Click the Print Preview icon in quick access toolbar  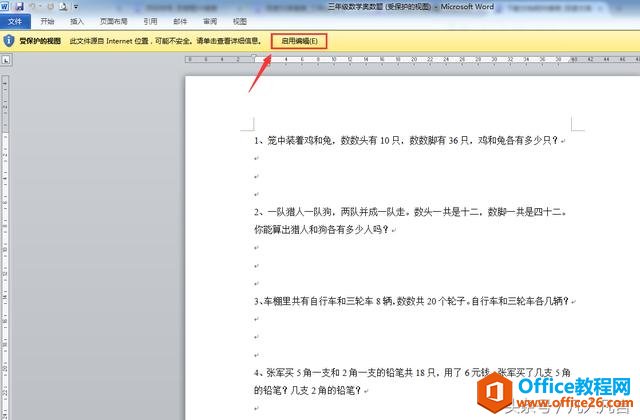[63, 6]
